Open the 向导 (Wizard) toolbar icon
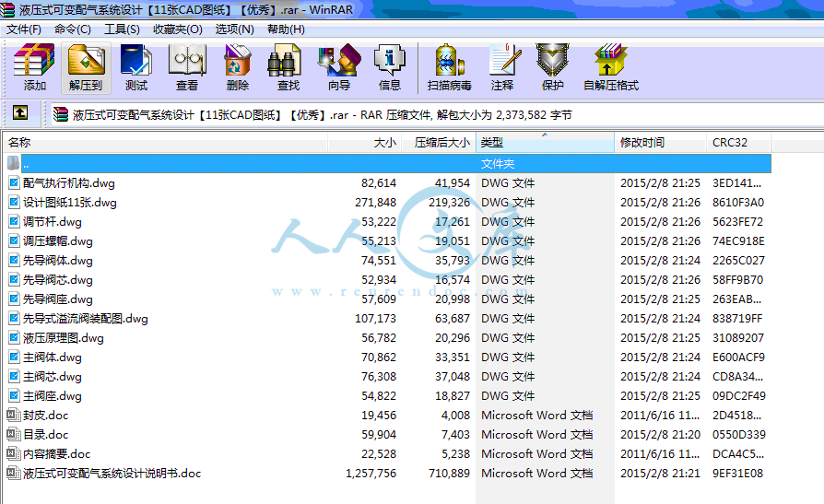Viewport: 824px width, 504px height. [x=339, y=60]
